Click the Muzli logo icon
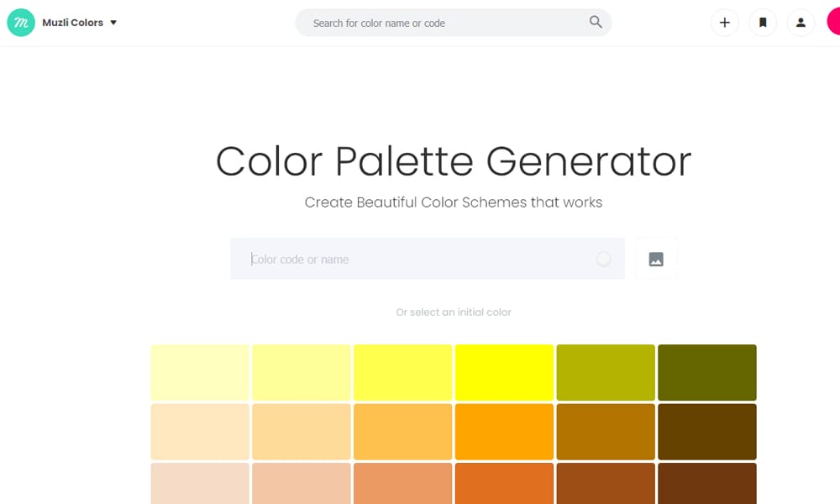The height and width of the screenshot is (504, 840). 19,23
